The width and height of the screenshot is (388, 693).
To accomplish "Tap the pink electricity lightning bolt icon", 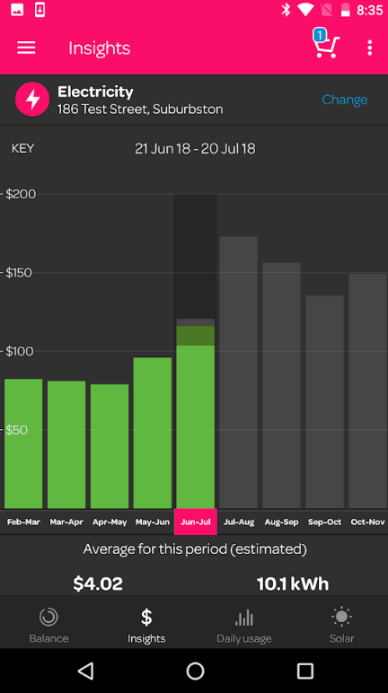I will tap(32, 99).
